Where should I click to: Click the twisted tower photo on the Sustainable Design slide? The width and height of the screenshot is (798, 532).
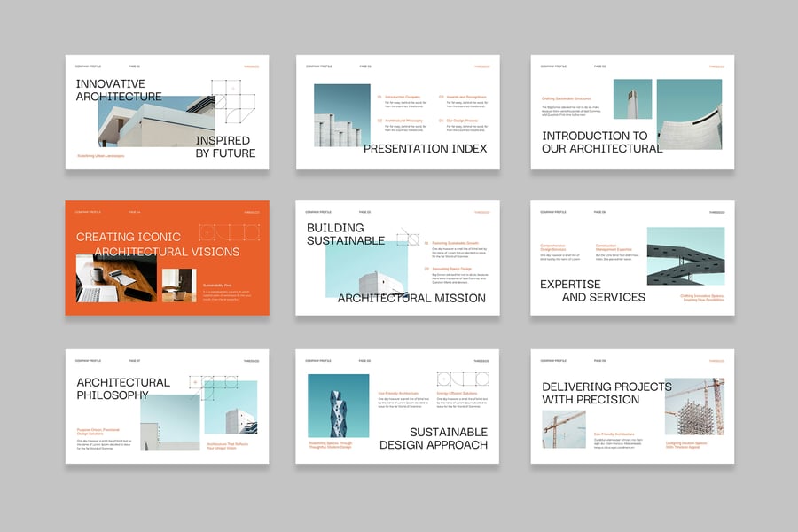[338, 405]
